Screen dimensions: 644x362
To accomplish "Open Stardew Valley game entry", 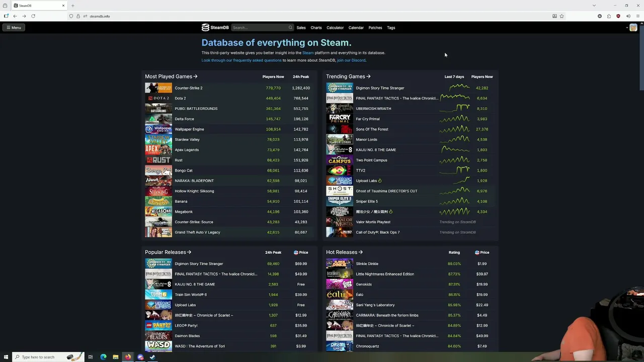I will tap(187, 139).
